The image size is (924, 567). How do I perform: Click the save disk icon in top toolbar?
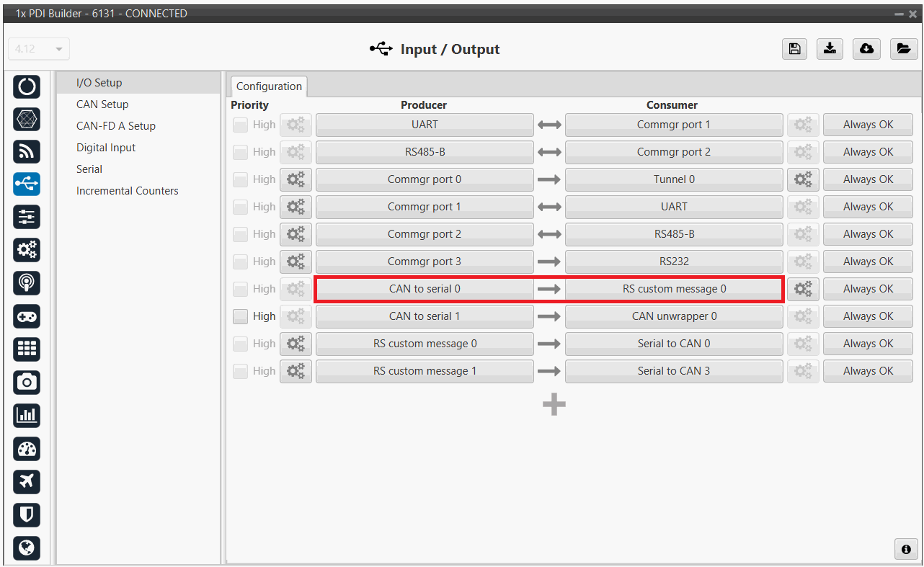coord(794,48)
